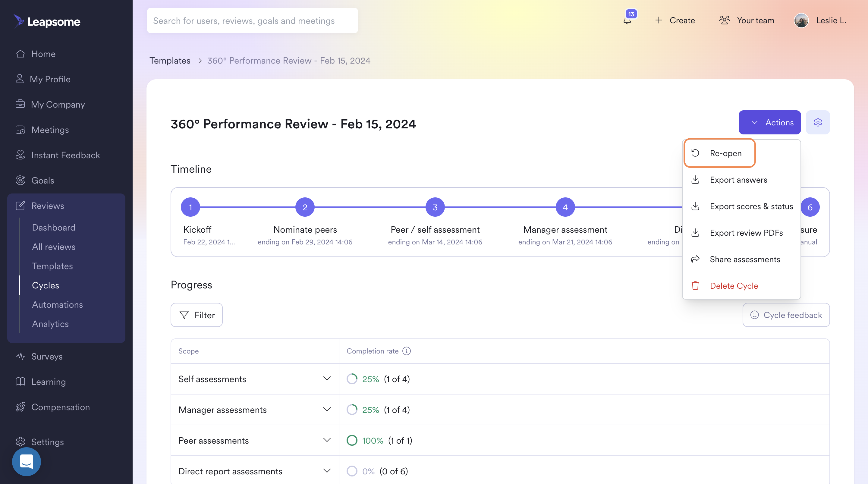Open Cycles in sidebar
The width and height of the screenshot is (868, 484).
[x=46, y=285]
